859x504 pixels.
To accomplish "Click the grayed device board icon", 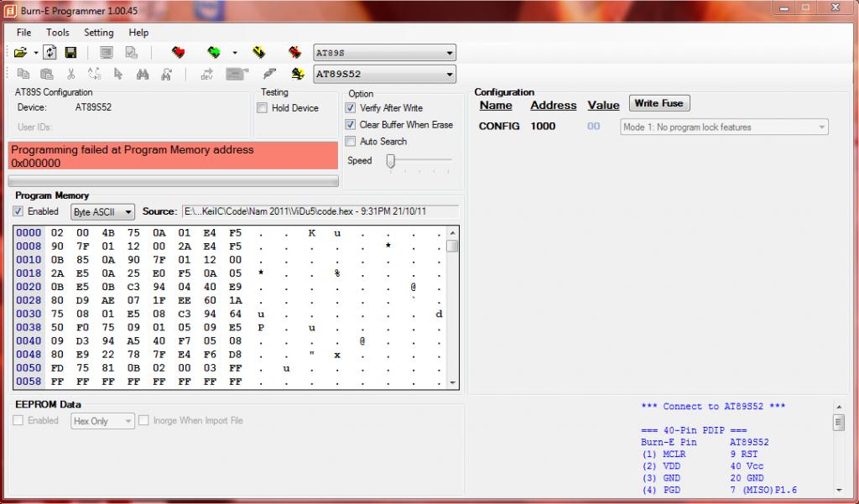I will 237,74.
